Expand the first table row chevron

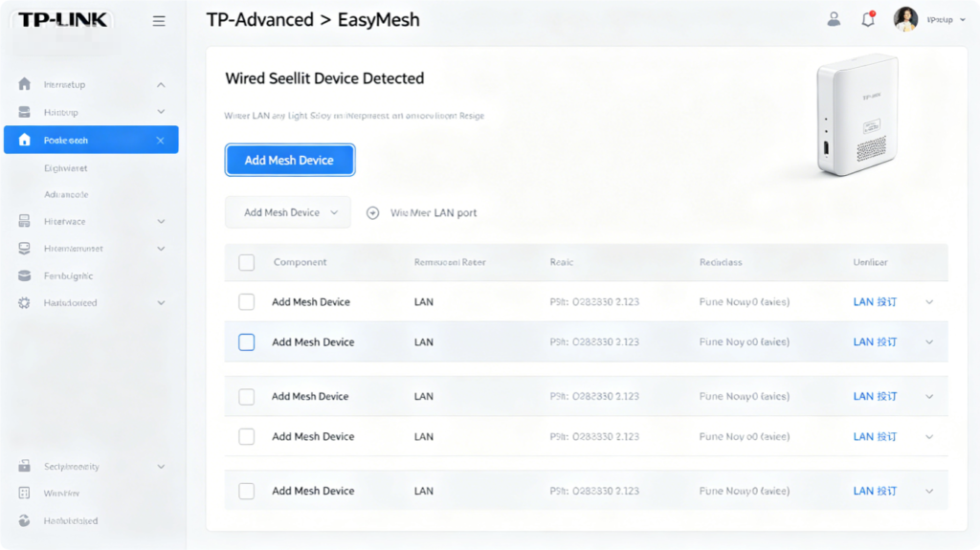coord(929,302)
